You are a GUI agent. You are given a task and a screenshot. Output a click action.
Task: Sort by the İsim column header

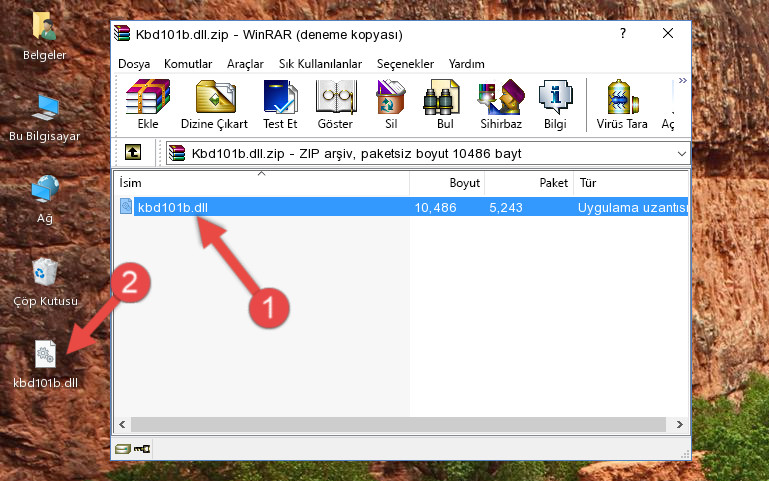click(x=262, y=183)
